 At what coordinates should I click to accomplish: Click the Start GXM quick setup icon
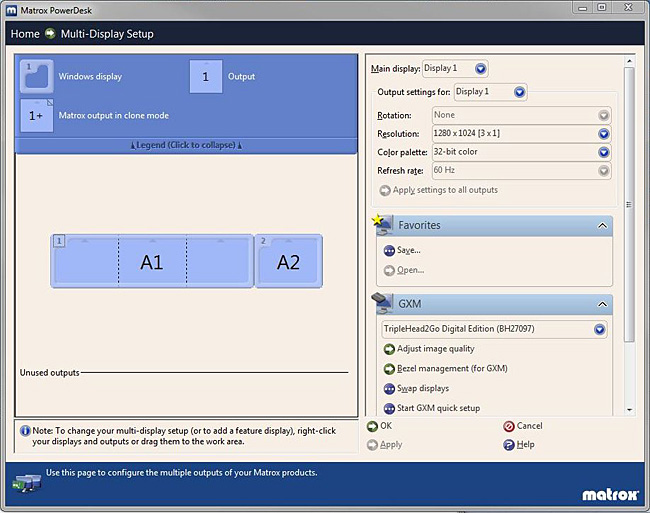point(389,408)
